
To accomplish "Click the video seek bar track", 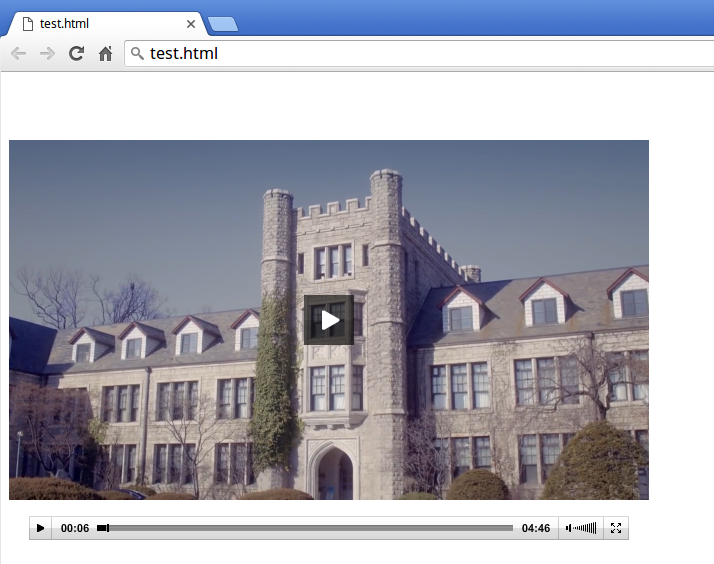I will 305,528.
